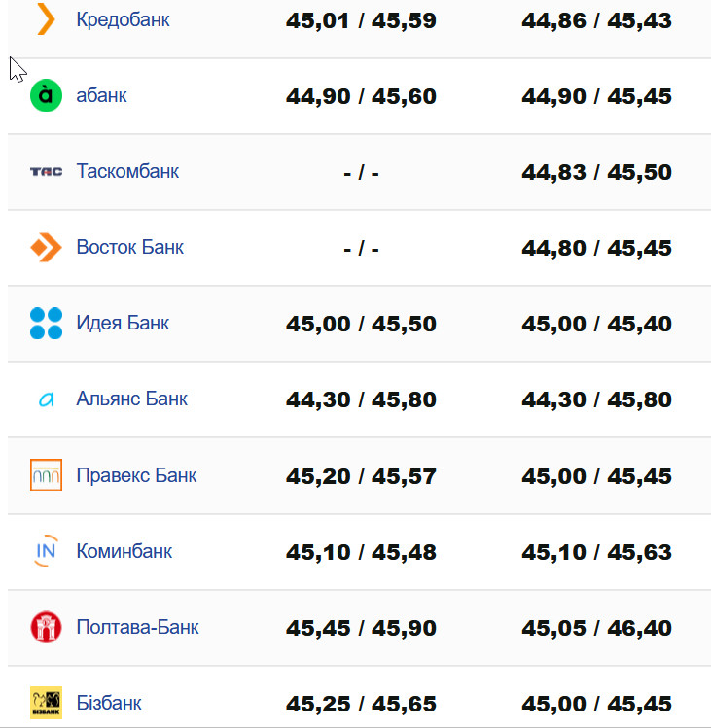
Task: Click the yellow Бізбанк logo
Action: [x=46, y=702]
